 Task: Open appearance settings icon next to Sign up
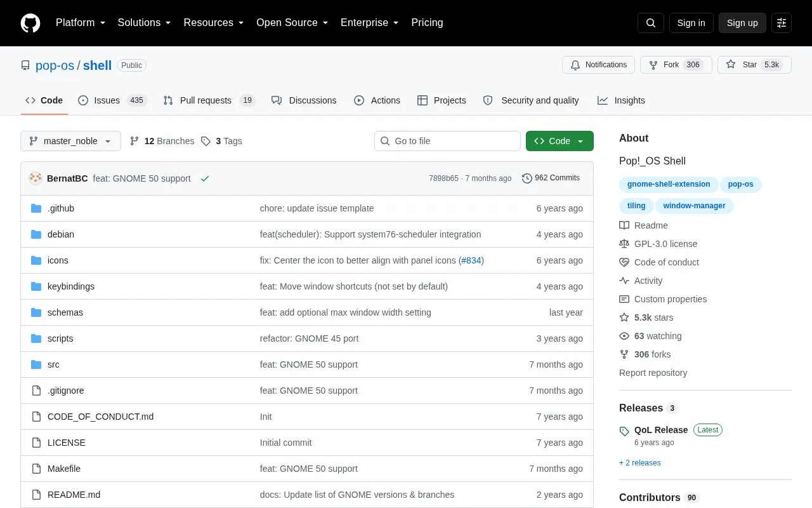tap(782, 23)
